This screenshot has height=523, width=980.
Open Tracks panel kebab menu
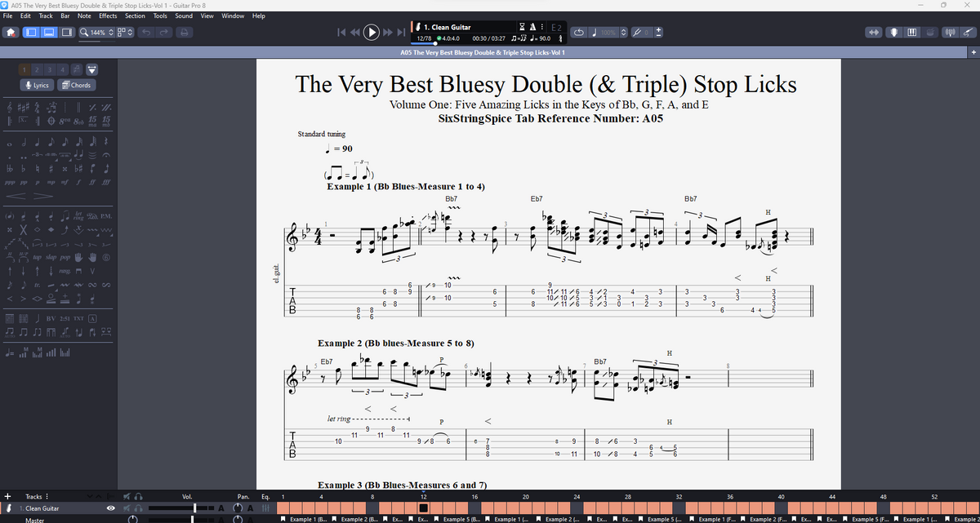(46, 496)
